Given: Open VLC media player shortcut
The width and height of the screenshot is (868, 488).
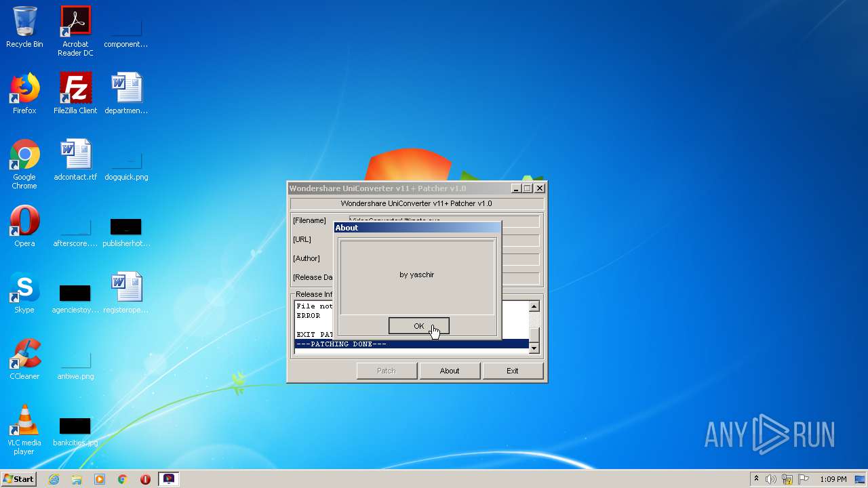Looking at the screenshot, I should coord(24,430).
